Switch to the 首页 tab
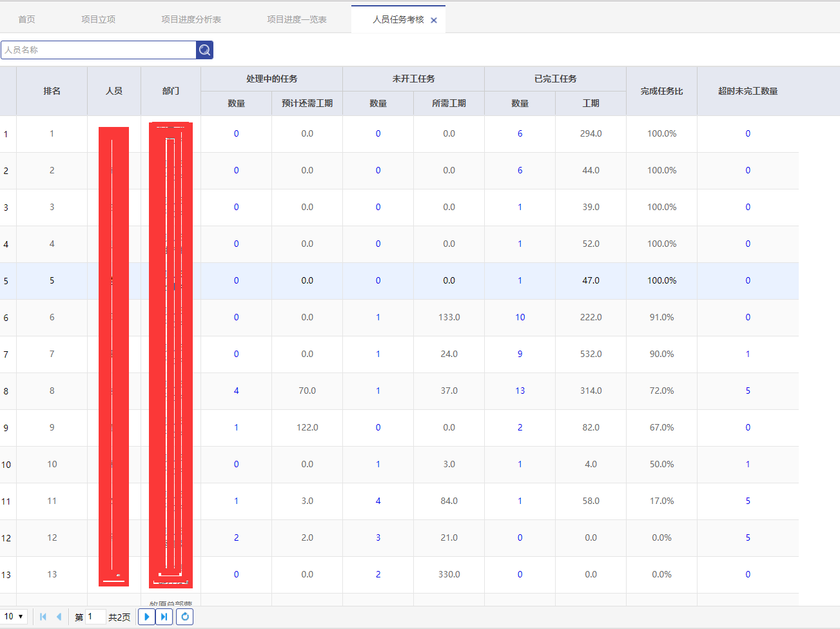840x629 pixels. [26, 19]
